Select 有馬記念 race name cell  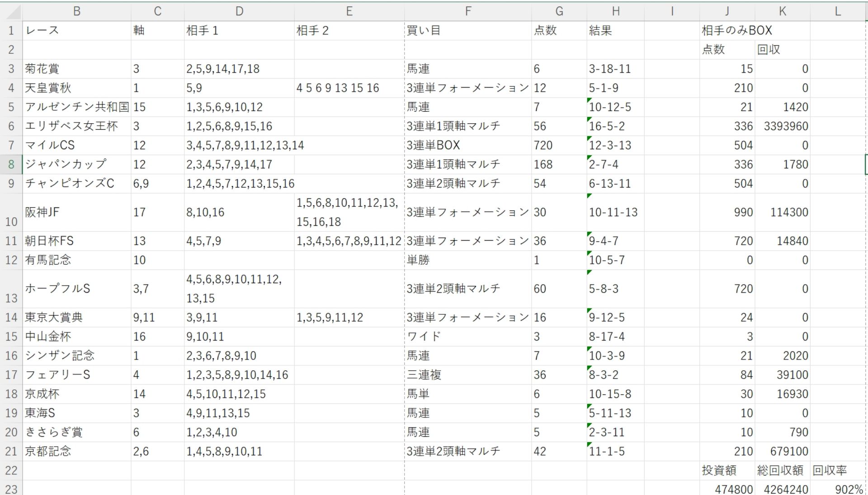point(48,260)
